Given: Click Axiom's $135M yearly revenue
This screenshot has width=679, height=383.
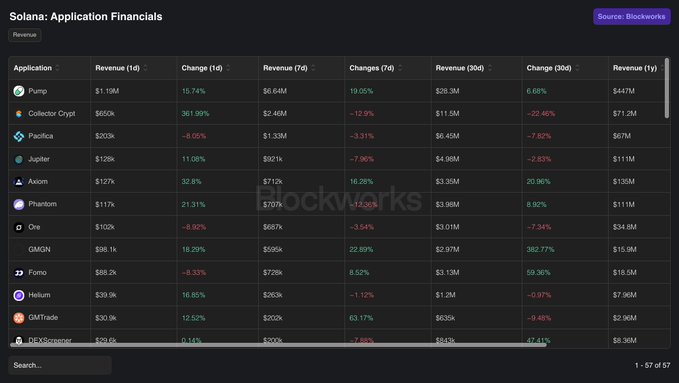Looking at the screenshot, I should coord(624,182).
